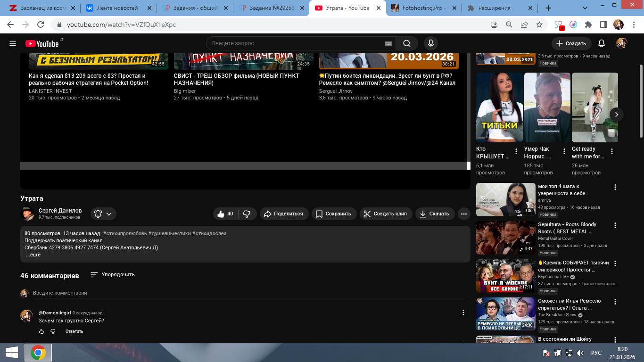Reload the page
The image size is (644, 362).
click(x=41, y=25)
